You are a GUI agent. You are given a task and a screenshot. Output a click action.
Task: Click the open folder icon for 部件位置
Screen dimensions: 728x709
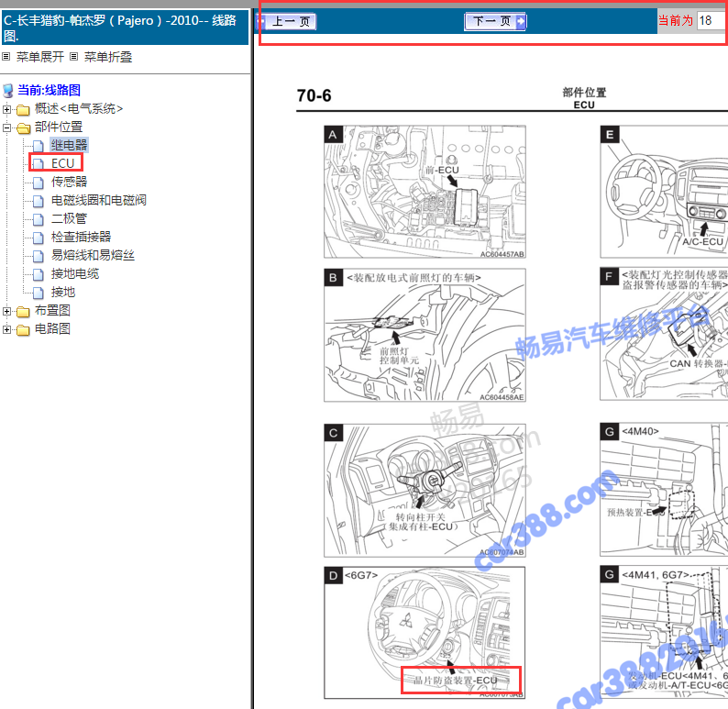coord(23,128)
